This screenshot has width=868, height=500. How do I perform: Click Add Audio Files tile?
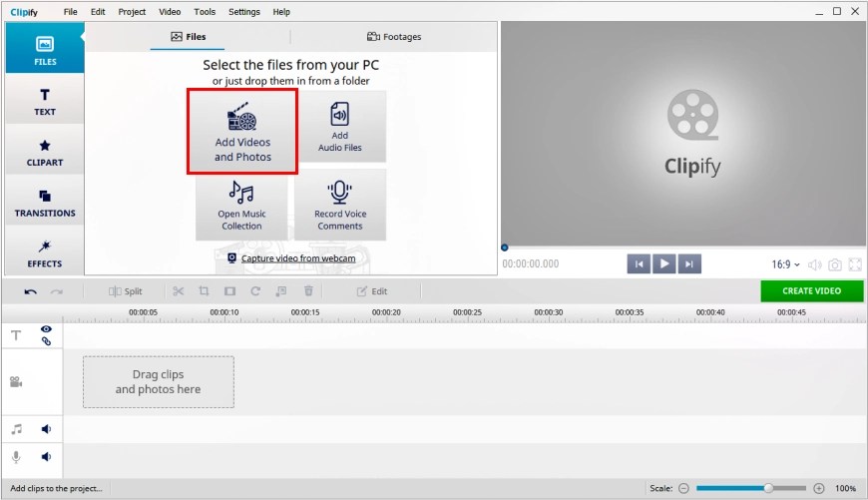click(x=340, y=127)
